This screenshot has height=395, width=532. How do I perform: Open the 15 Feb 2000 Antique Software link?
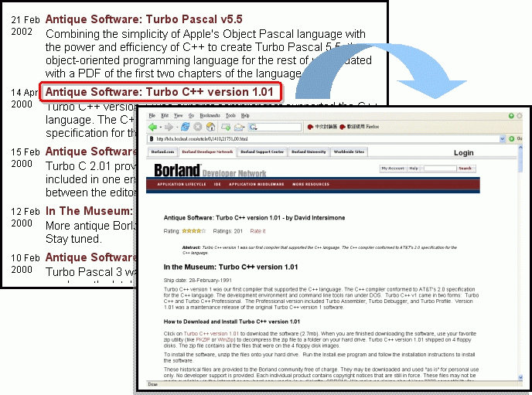point(90,152)
